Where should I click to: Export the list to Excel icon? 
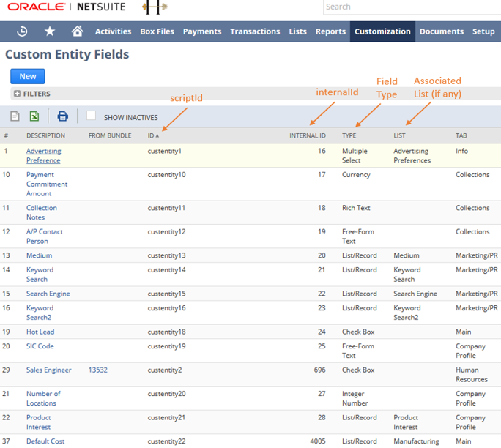(x=34, y=116)
